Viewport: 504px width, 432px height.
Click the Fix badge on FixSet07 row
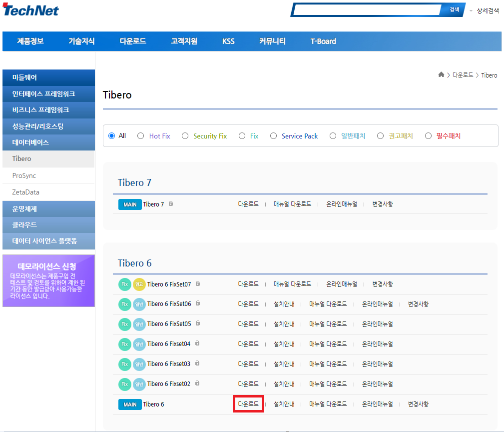pyautogui.click(x=125, y=284)
